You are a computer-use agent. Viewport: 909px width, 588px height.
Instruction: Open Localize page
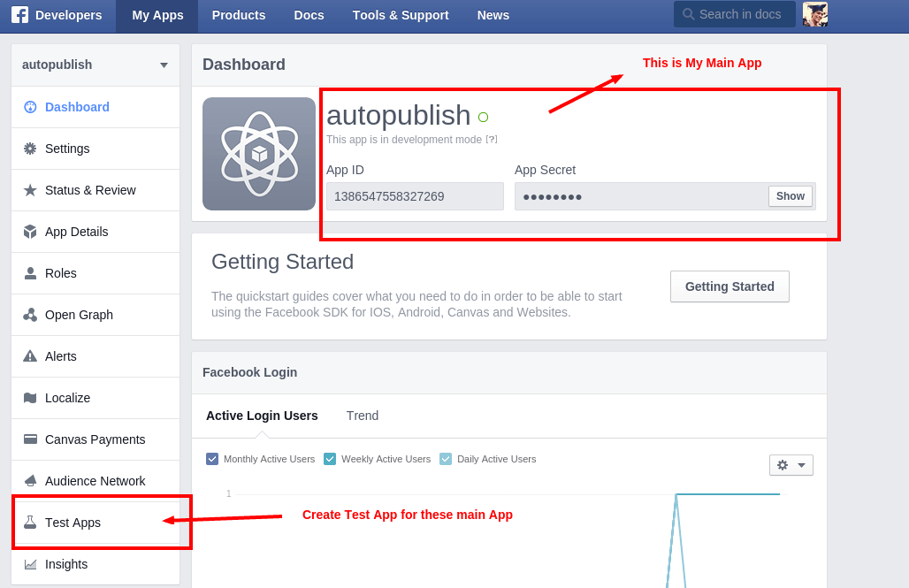click(x=95, y=398)
